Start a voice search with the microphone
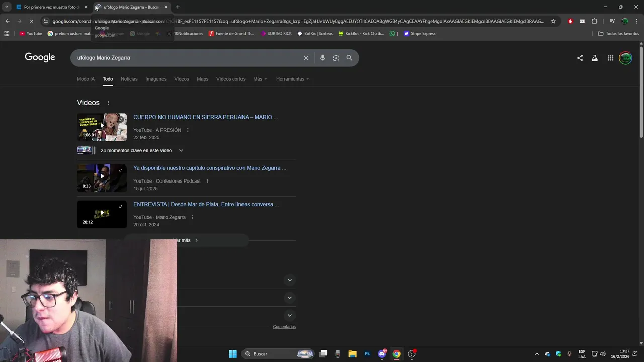This screenshot has height=362, width=644. [x=323, y=58]
